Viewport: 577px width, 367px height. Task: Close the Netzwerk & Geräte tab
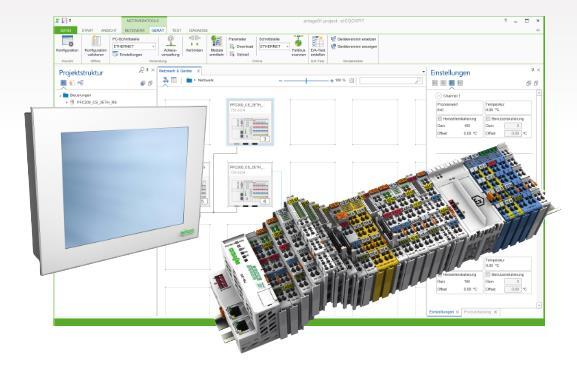tap(198, 71)
